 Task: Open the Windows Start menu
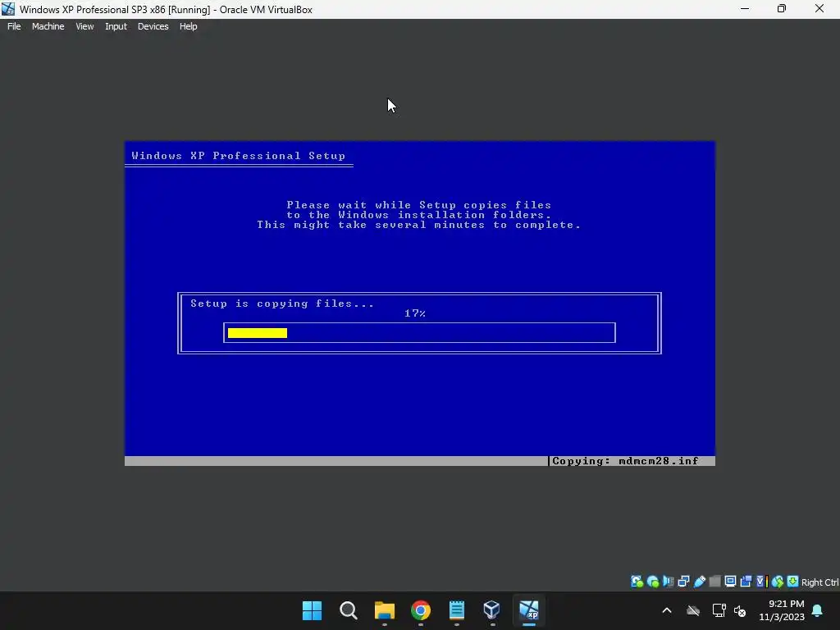click(x=312, y=610)
